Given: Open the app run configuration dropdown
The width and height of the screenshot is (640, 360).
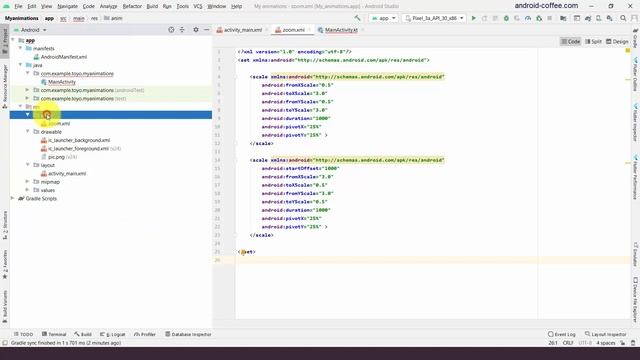Looking at the screenshot, I should [x=383, y=18].
